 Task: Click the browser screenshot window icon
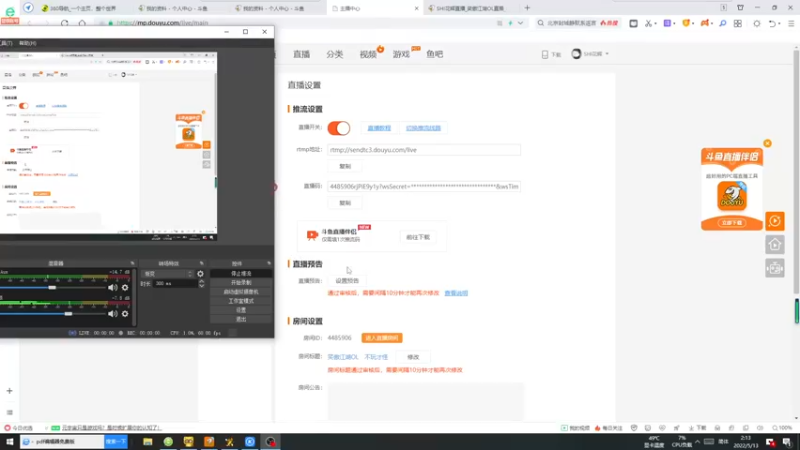pos(633,23)
